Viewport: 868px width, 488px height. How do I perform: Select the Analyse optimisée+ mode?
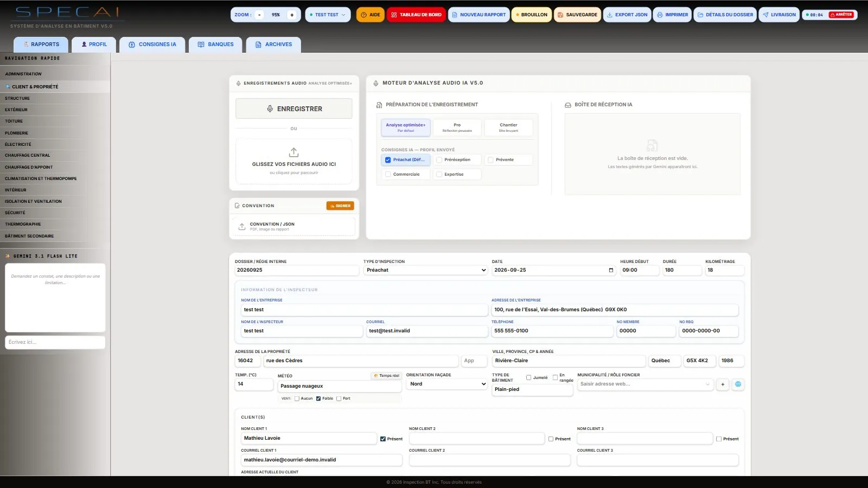[x=406, y=127]
